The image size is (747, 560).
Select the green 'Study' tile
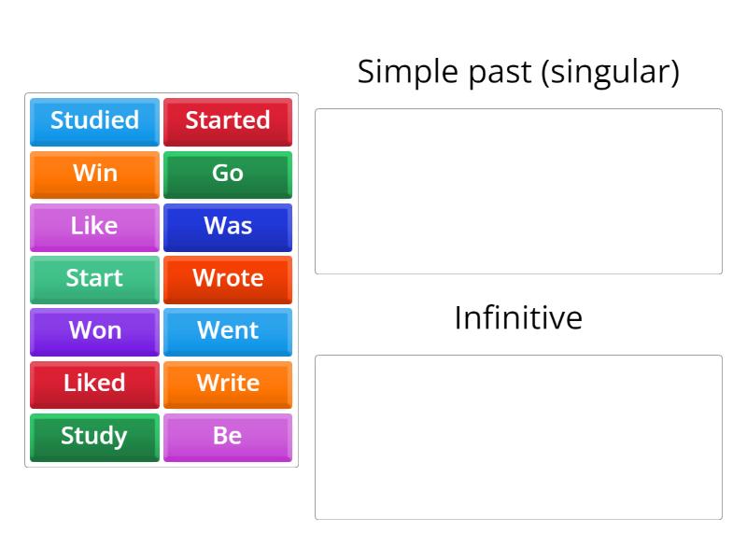(x=93, y=436)
